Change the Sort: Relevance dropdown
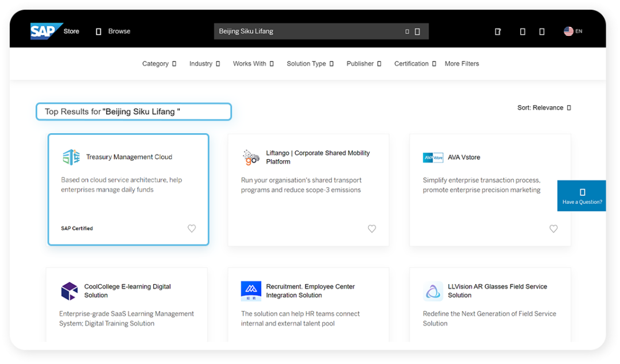Screen dimensions: 620x364 coord(544,107)
